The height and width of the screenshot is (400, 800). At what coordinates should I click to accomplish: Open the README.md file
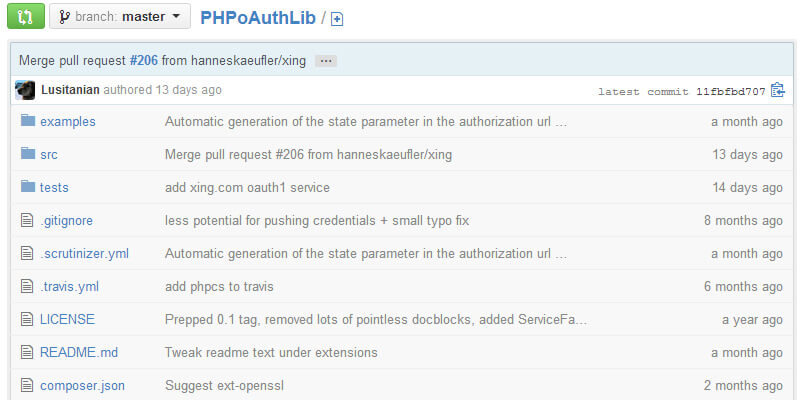pos(79,352)
